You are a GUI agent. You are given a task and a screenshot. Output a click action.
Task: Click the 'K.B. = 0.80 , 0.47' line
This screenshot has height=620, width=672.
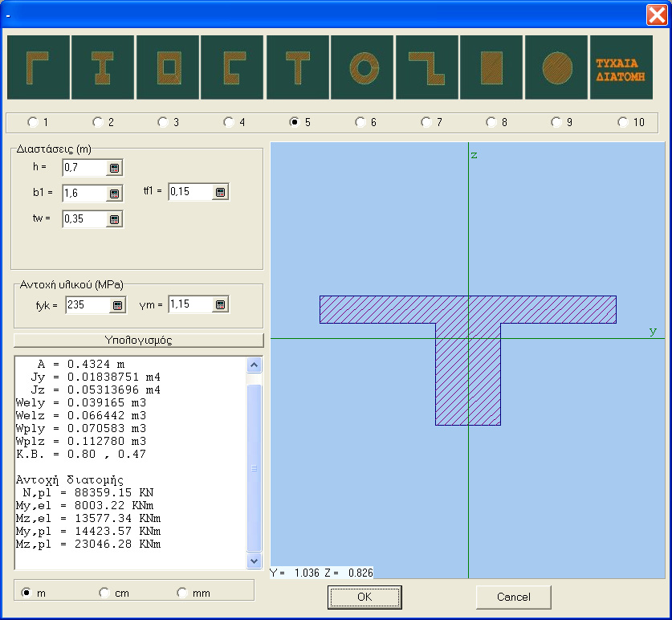point(81,455)
